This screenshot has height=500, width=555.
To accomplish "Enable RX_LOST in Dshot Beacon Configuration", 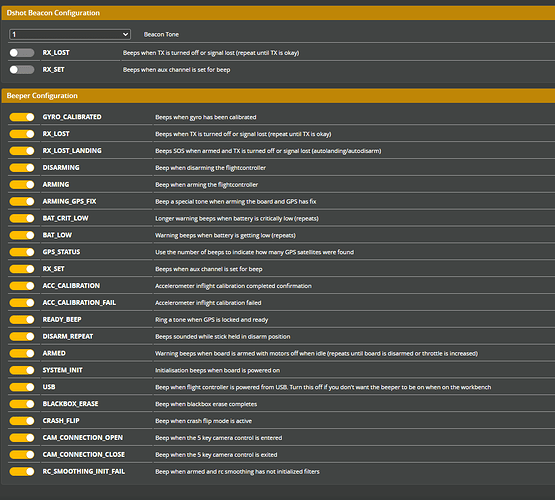I will pos(22,53).
